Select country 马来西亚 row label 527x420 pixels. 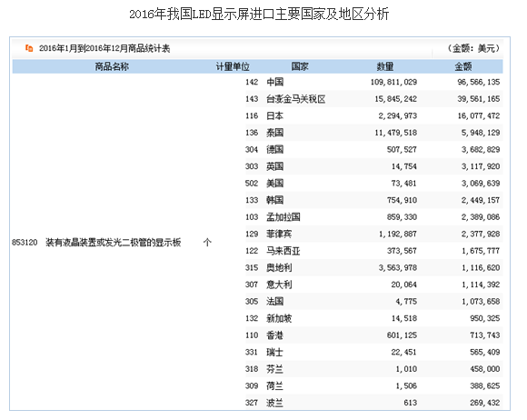[x=283, y=251]
